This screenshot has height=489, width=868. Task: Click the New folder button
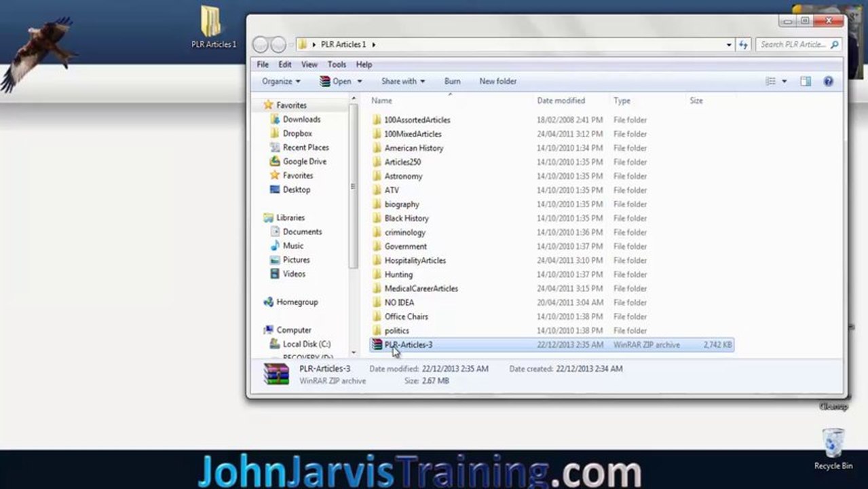click(x=498, y=81)
